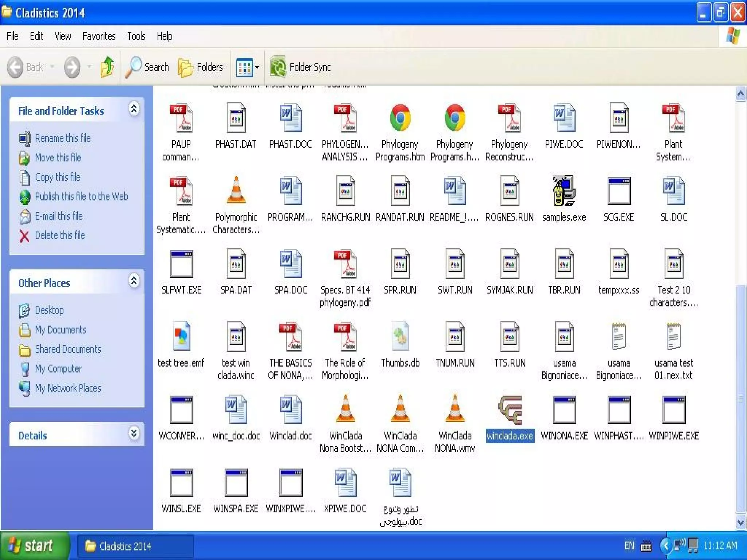Select the Specs. BT 414 phylogeny.pdf file
Viewport: 747px width, 560px height.
(x=345, y=264)
